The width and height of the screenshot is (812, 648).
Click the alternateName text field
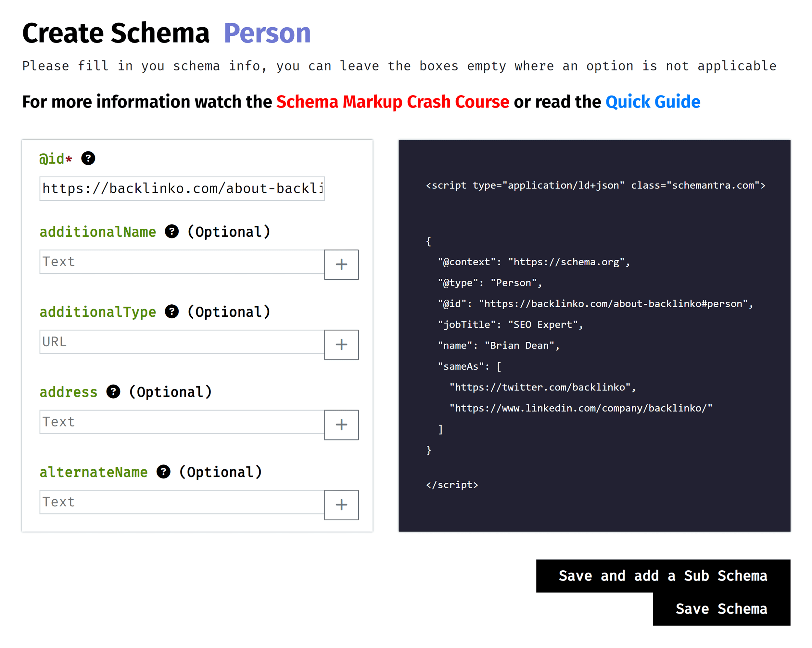click(x=182, y=502)
